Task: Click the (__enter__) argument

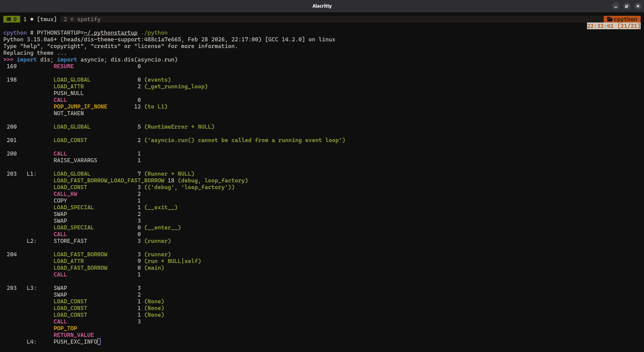Action: [x=163, y=227]
